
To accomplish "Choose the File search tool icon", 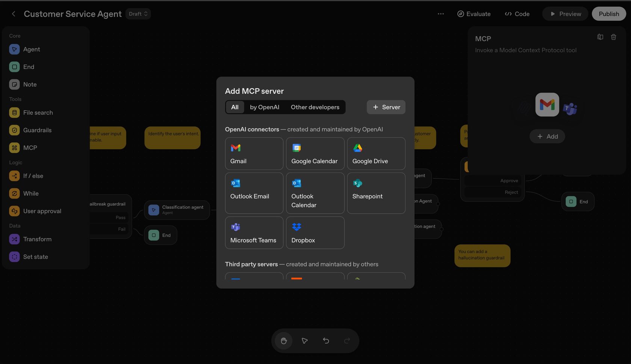I will tap(14, 113).
